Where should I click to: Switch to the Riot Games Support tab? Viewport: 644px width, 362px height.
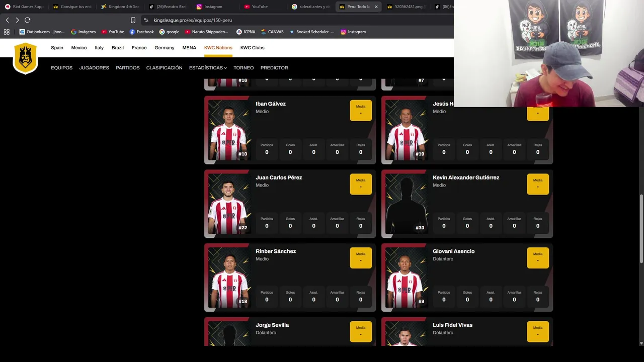pos(24,7)
